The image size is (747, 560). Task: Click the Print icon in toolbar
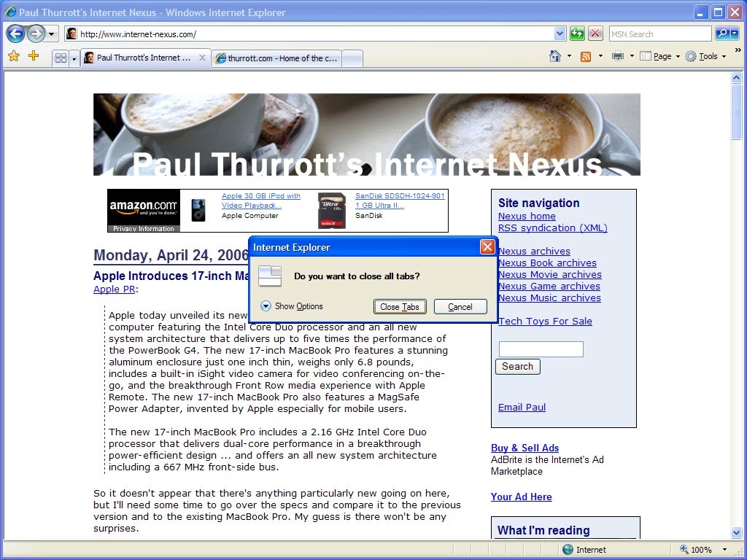click(x=618, y=56)
